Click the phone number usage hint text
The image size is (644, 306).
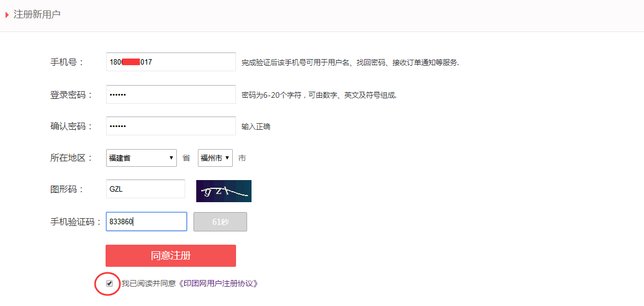pyautogui.click(x=350, y=62)
